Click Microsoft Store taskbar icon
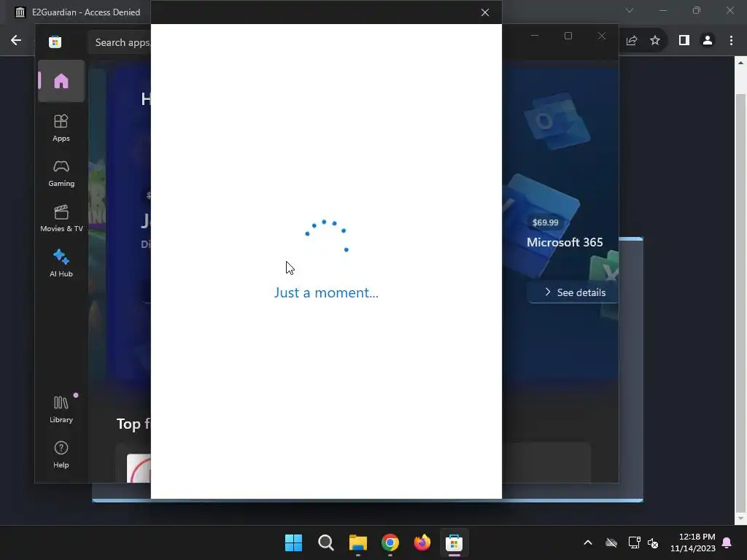The width and height of the screenshot is (747, 560). point(454,542)
